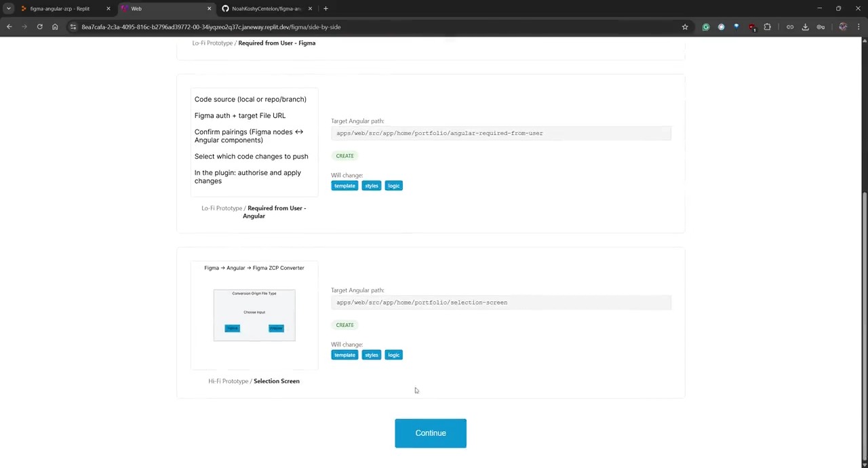The image size is (868, 468).
Task: Click 'Will change:' label in Selection Screen card
Action: pyautogui.click(x=347, y=345)
